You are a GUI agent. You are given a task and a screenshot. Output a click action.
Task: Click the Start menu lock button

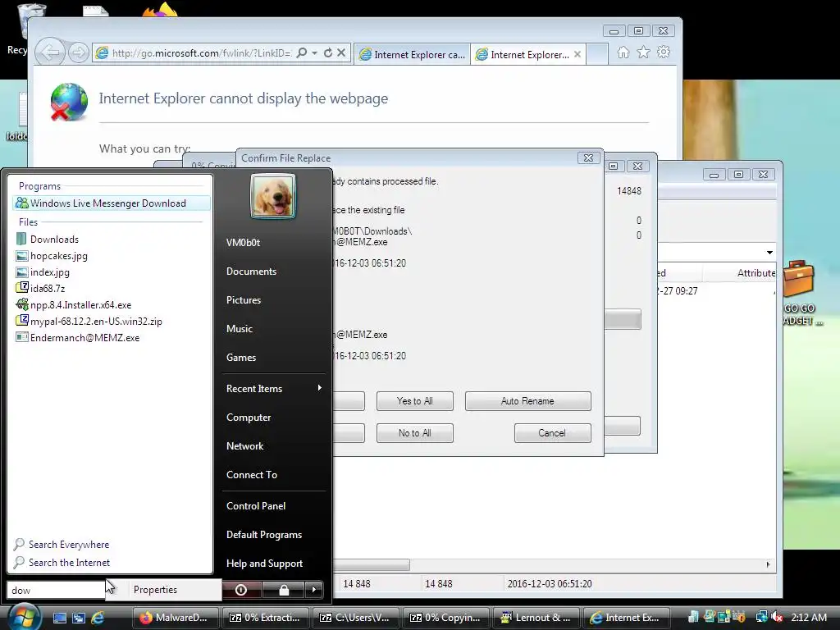[284, 590]
